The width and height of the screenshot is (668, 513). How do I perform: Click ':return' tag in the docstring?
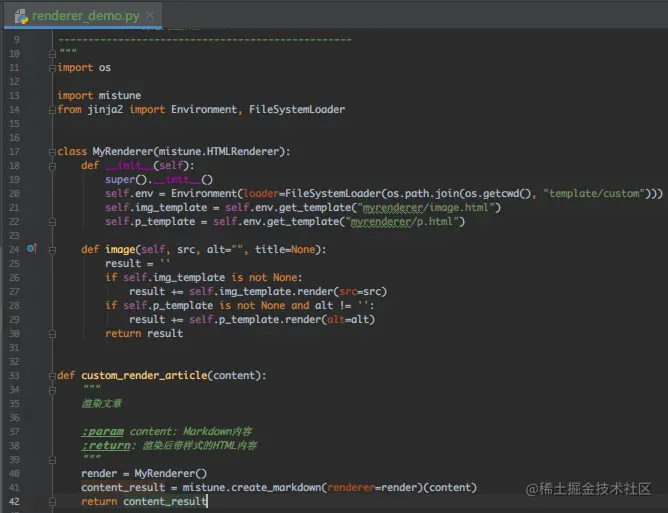[x=106, y=446]
